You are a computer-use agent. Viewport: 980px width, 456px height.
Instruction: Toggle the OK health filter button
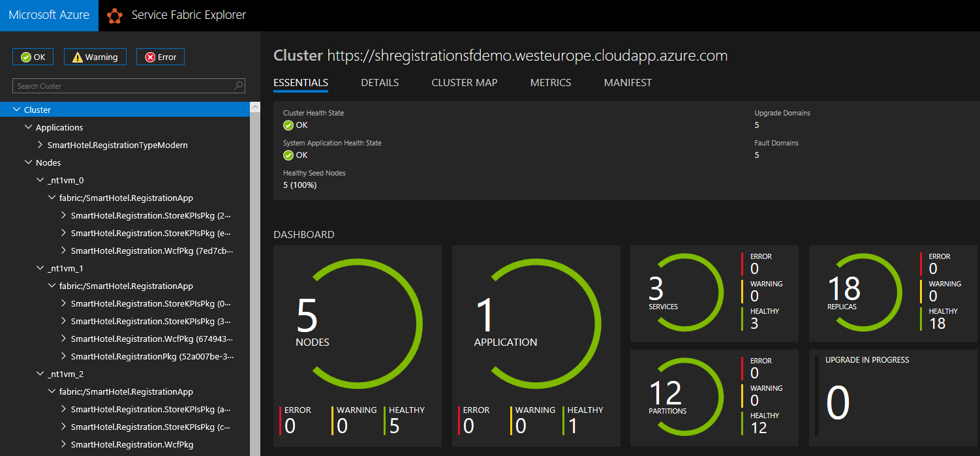(x=33, y=57)
